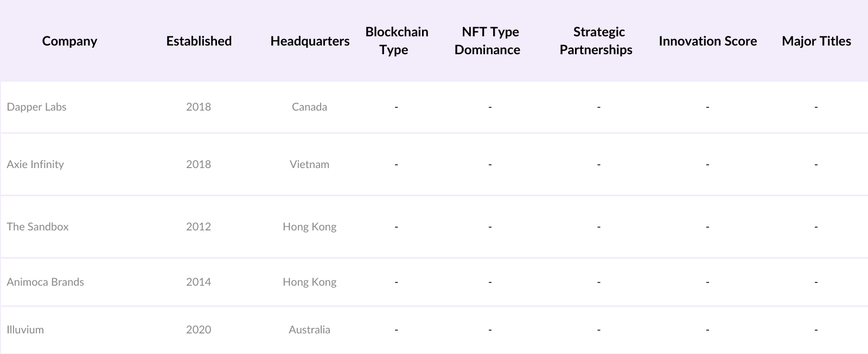
Task: Click the Major Titles column header
Action: 816,41
